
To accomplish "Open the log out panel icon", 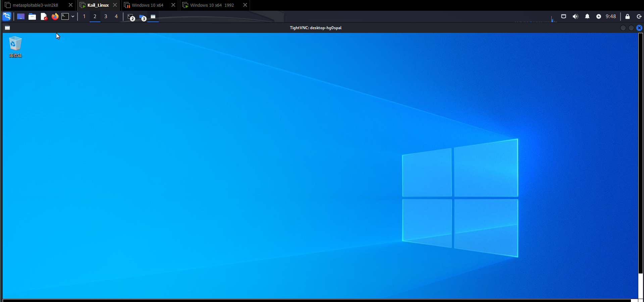I will pos(639,16).
